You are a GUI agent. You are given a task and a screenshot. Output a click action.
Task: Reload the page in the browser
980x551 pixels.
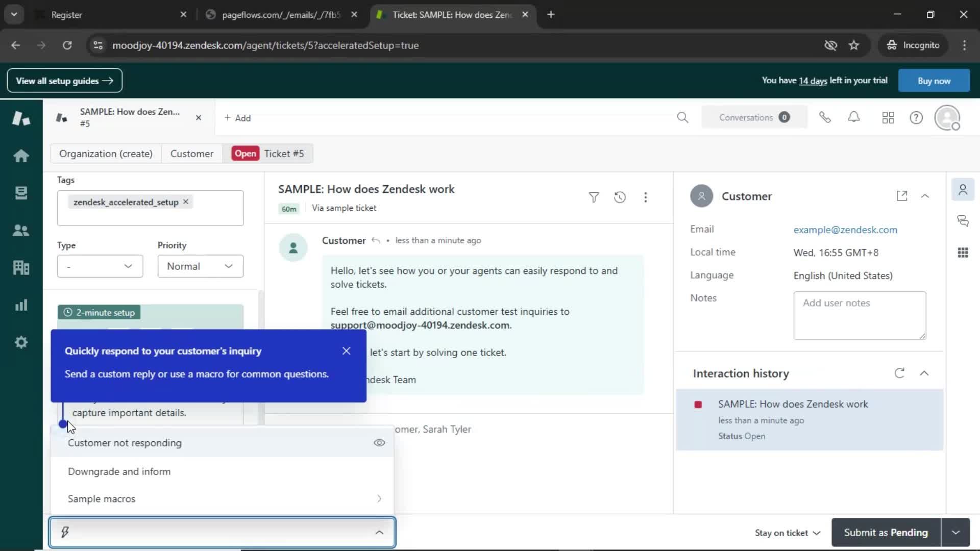coord(67,45)
